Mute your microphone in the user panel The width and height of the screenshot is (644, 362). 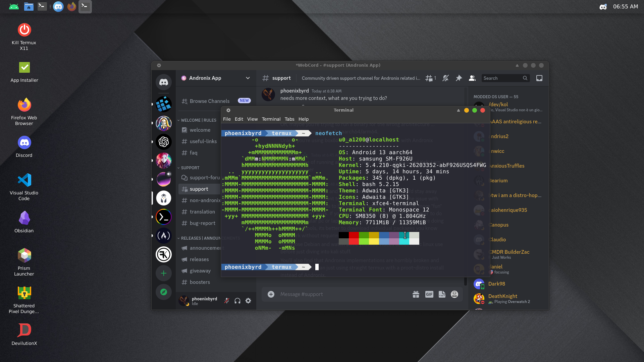click(227, 301)
